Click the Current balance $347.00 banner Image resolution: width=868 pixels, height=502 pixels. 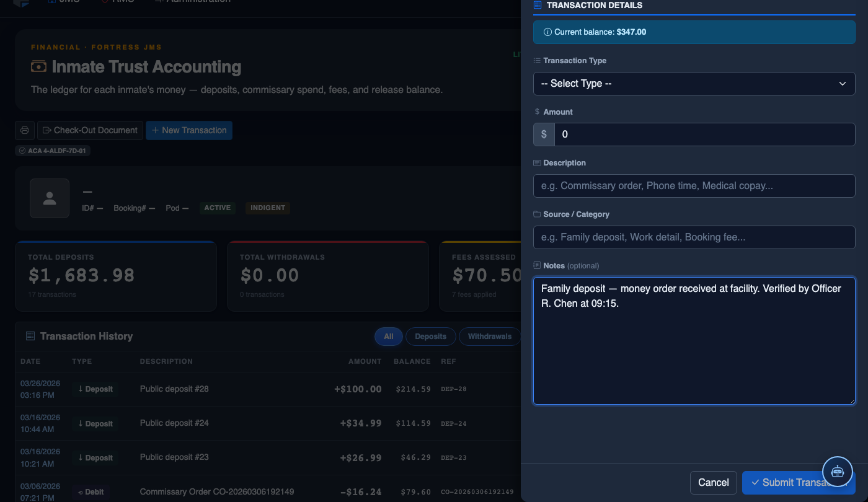point(694,32)
